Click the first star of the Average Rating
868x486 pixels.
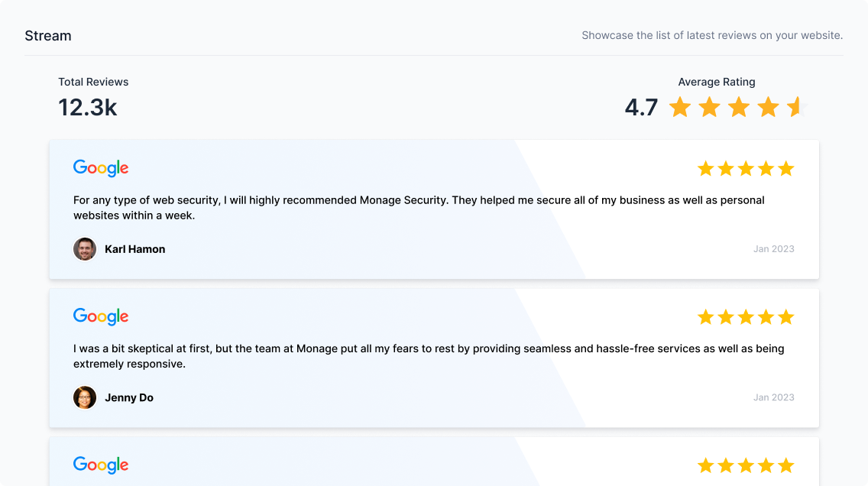(x=680, y=107)
